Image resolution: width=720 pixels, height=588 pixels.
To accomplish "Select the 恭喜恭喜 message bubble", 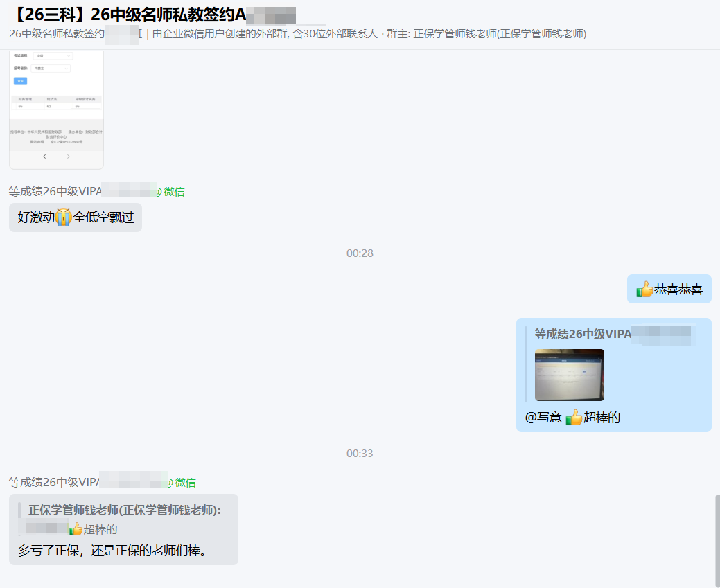I will 669,289.
